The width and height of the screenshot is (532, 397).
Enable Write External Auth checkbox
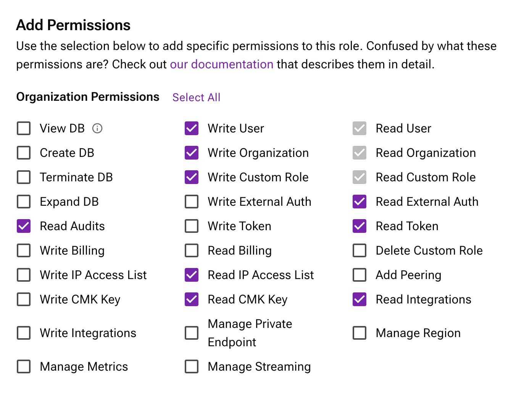tap(192, 202)
